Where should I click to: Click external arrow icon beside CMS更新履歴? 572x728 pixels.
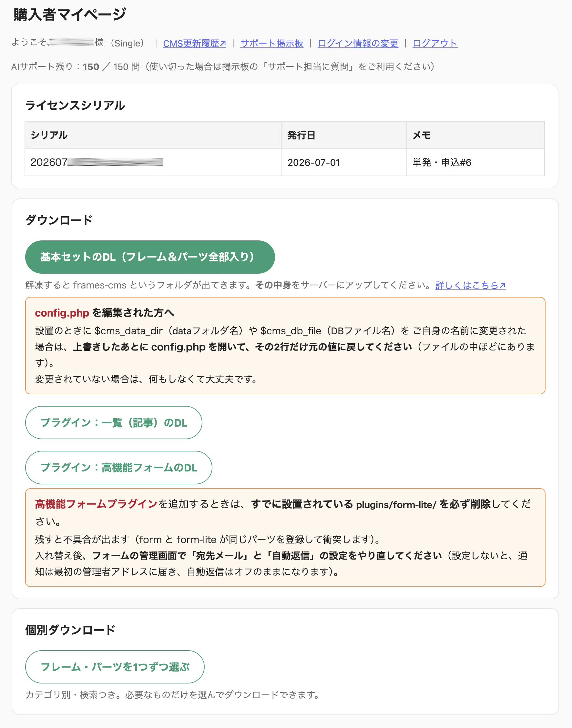223,44
